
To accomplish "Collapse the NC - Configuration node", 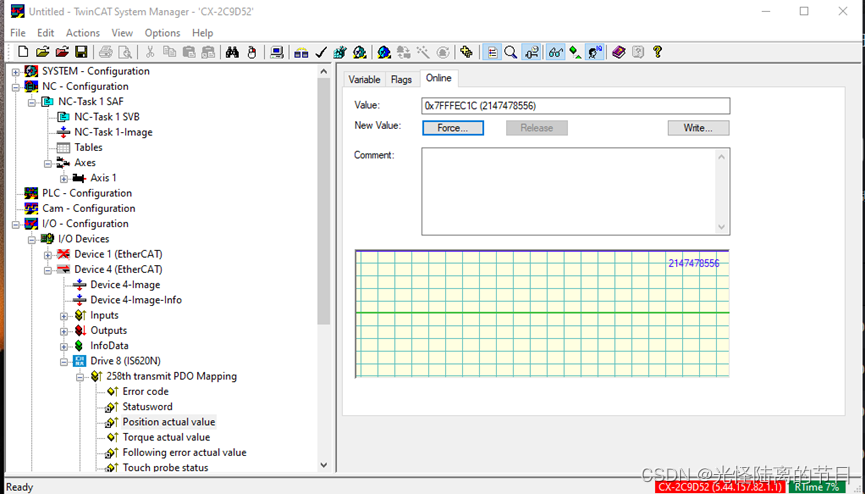I will pos(16,87).
